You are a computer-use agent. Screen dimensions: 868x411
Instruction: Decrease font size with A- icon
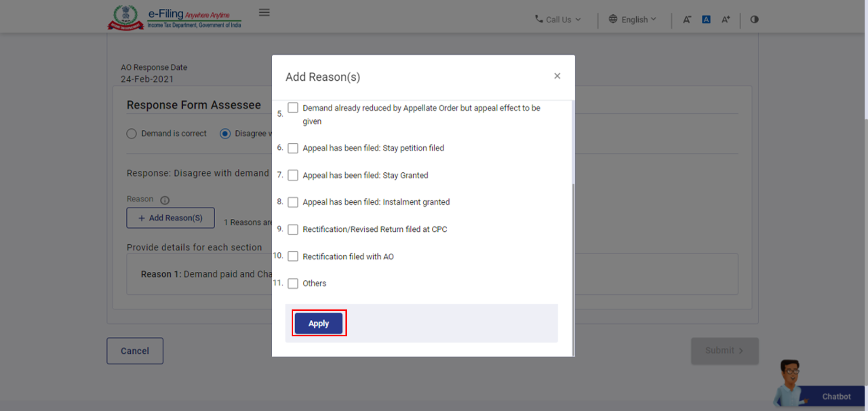[687, 20]
